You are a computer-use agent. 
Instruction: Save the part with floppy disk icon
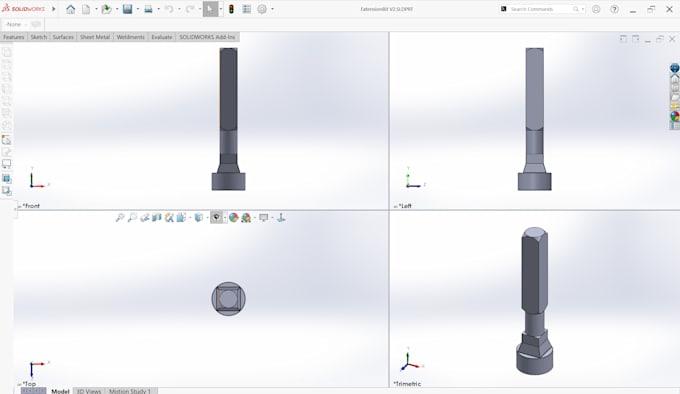point(127,9)
